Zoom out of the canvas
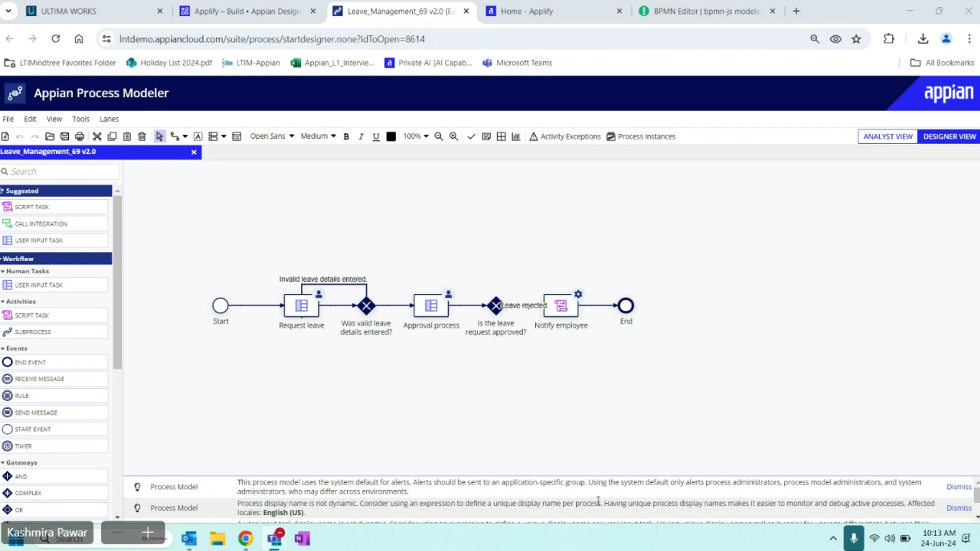 439,136
